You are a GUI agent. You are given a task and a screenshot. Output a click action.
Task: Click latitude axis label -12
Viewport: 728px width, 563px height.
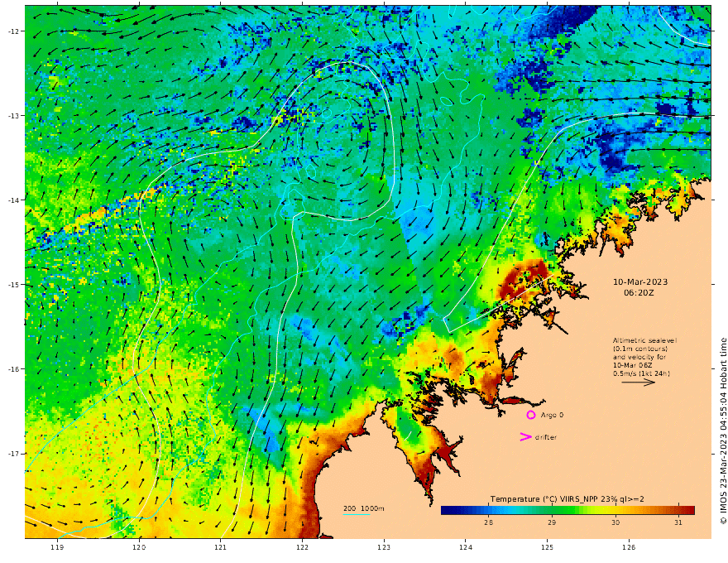point(13,31)
